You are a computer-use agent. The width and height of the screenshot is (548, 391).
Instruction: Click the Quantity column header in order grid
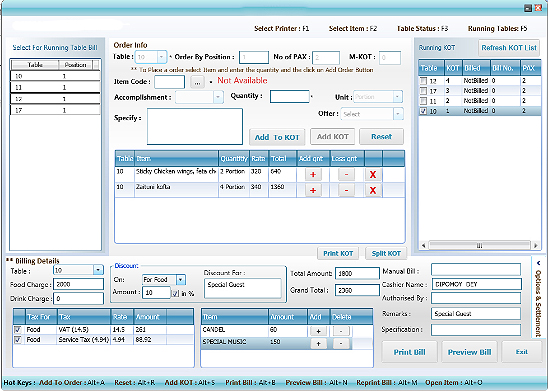(x=234, y=159)
